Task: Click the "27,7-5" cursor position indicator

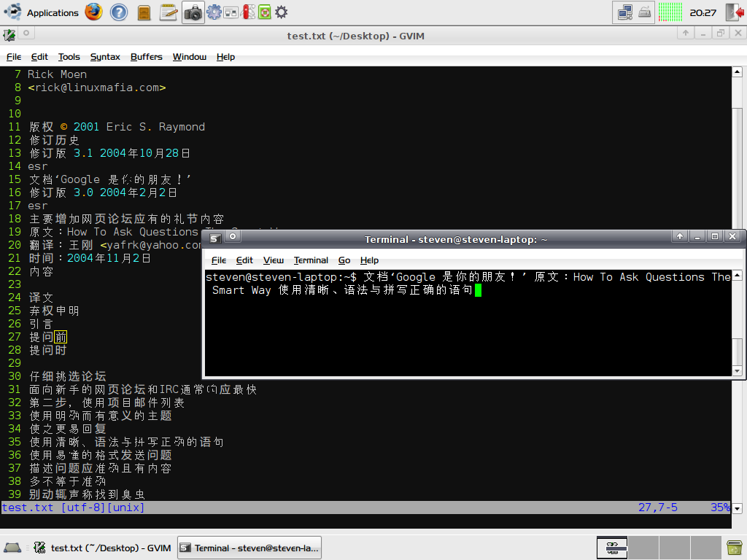Action: click(658, 507)
